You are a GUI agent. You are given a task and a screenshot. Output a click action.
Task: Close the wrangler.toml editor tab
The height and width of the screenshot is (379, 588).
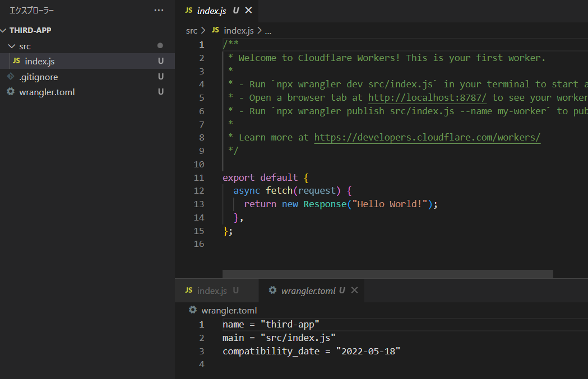[x=354, y=291]
